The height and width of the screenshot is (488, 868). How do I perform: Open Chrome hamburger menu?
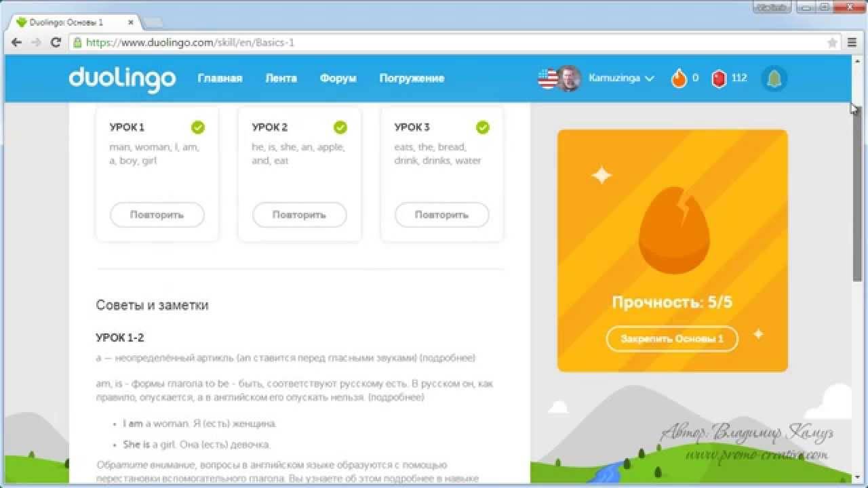pos(852,42)
